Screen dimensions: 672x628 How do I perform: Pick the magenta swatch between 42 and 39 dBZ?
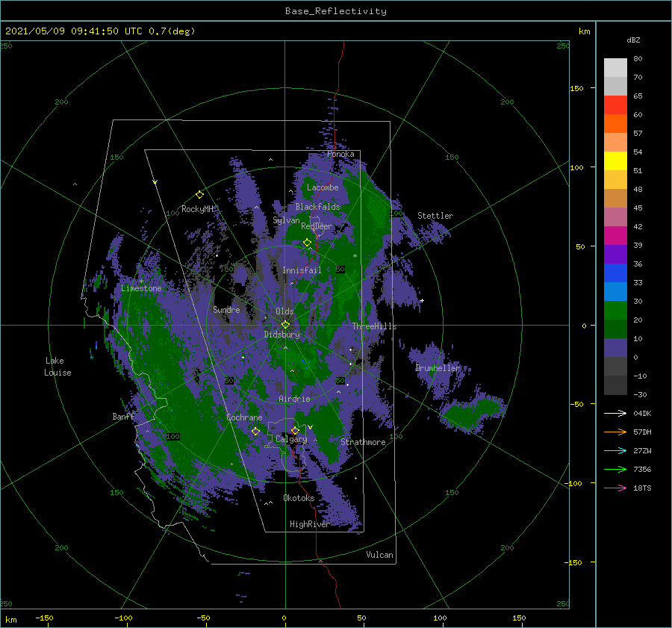pos(615,236)
